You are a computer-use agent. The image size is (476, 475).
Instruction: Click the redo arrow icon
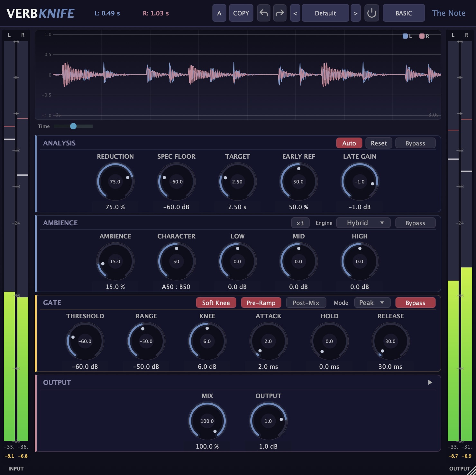[x=279, y=13]
